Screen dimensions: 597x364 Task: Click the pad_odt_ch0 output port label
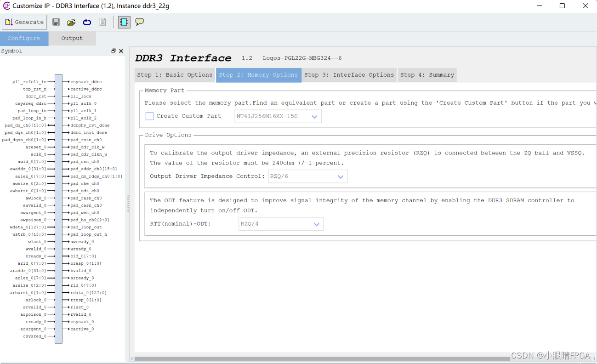[x=85, y=191]
